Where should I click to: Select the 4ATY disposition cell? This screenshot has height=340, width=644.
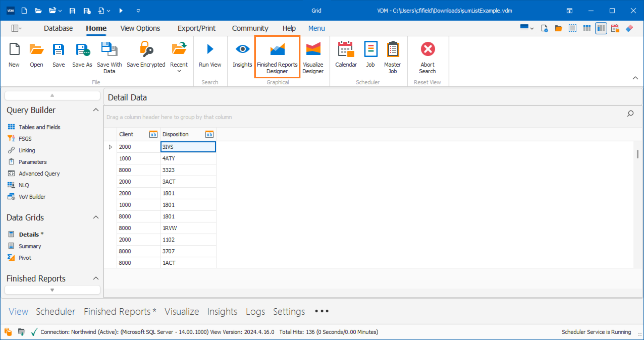point(188,158)
